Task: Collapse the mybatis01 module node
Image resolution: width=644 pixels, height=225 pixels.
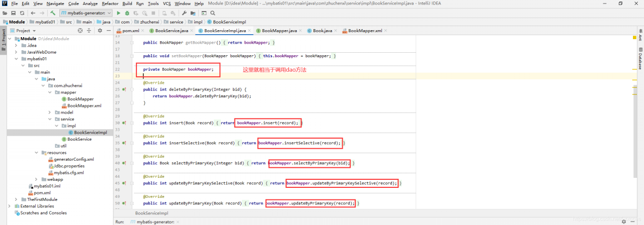Action: click(16, 59)
